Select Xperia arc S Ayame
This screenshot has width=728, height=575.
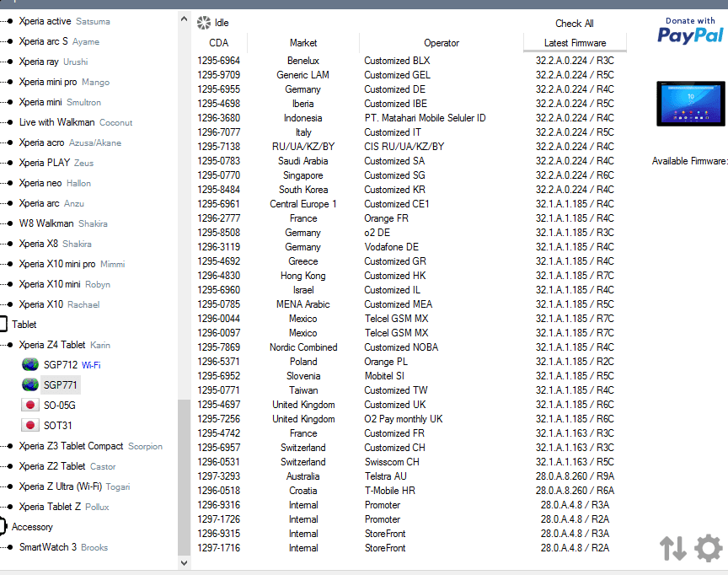point(59,41)
